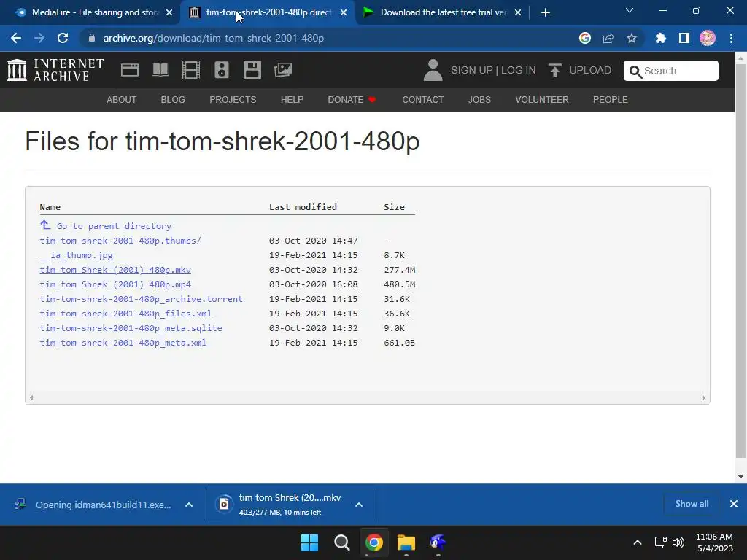The width and height of the screenshot is (747, 560).
Task: Open the Images icon in Archive header
Action: [283, 70]
